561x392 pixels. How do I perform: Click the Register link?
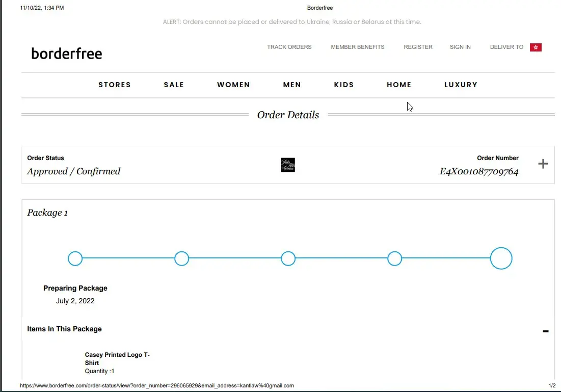pos(418,47)
